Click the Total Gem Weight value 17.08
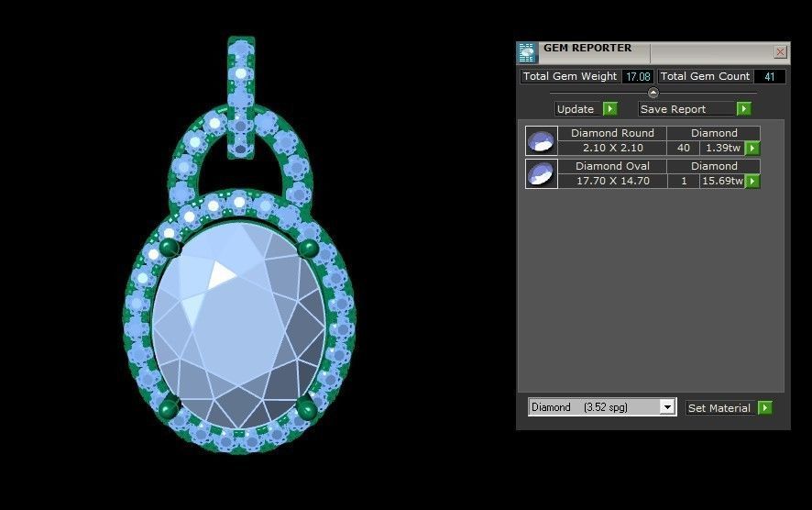Viewport: 812px width, 510px height. point(638,77)
